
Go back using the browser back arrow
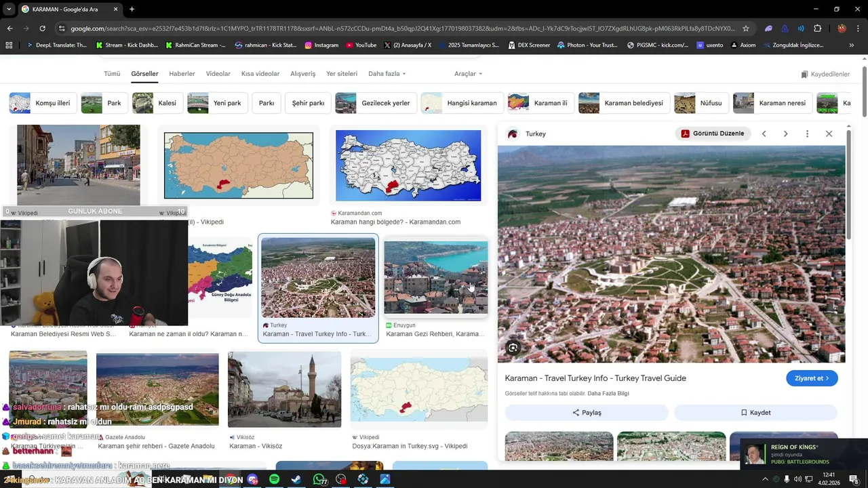coord(9,28)
